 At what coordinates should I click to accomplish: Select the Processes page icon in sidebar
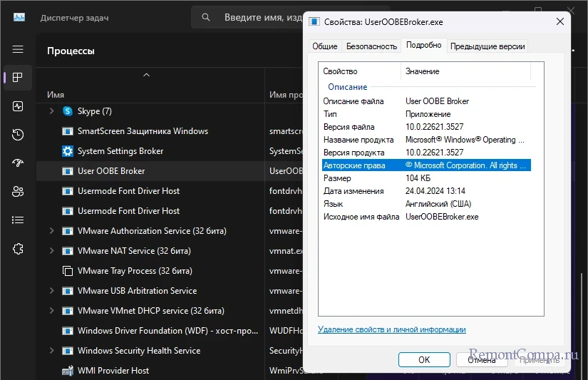coord(18,77)
